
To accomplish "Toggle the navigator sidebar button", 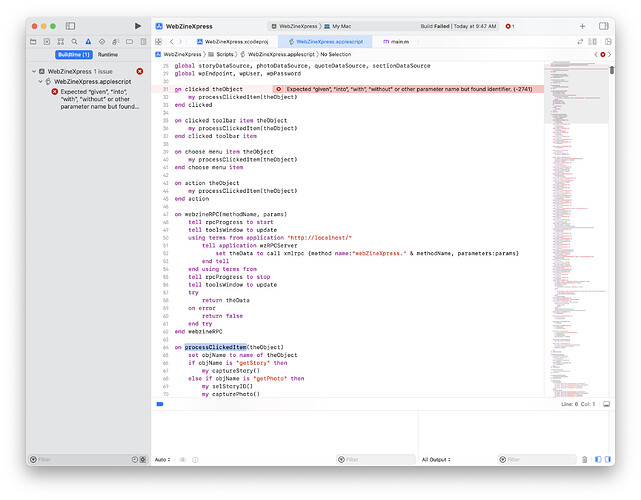I will coord(70,26).
